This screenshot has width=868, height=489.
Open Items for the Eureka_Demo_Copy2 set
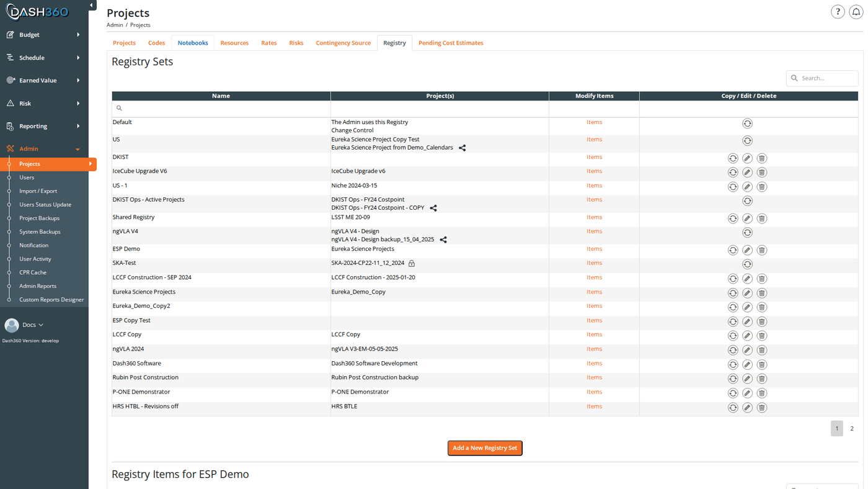click(x=594, y=306)
